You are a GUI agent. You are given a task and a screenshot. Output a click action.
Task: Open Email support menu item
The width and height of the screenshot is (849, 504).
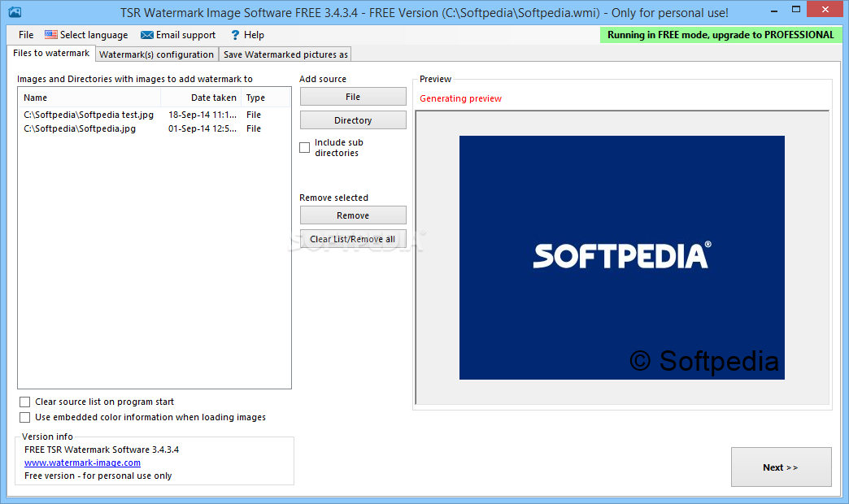tap(178, 35)
